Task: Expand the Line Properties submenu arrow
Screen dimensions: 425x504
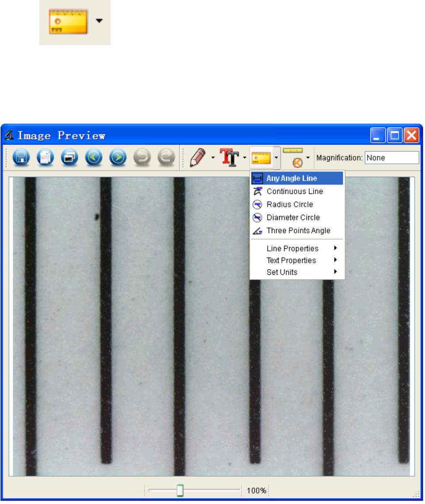Action: coord(336,248)
